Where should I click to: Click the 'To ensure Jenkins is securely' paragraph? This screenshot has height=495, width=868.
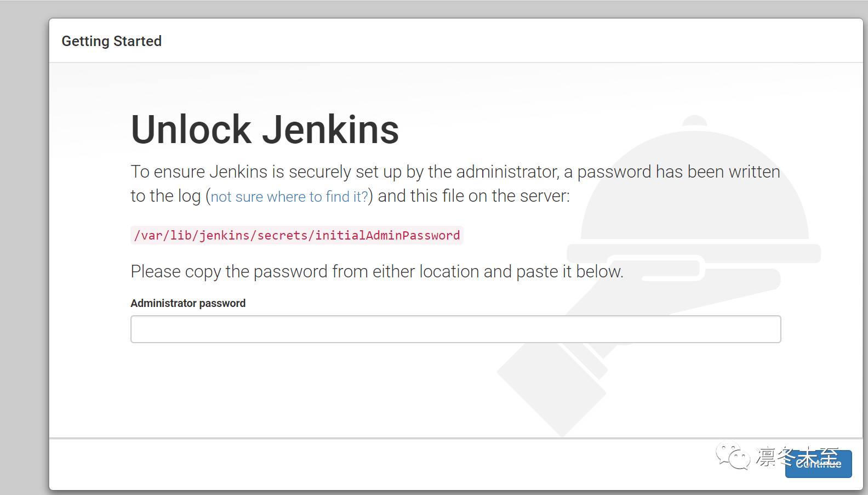click(455, 172)
